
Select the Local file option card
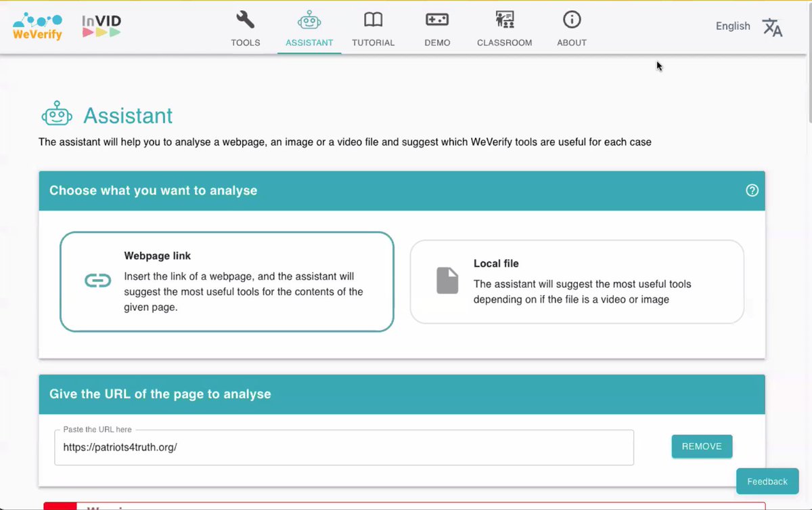pyautogui.click(x=577, y=281)
